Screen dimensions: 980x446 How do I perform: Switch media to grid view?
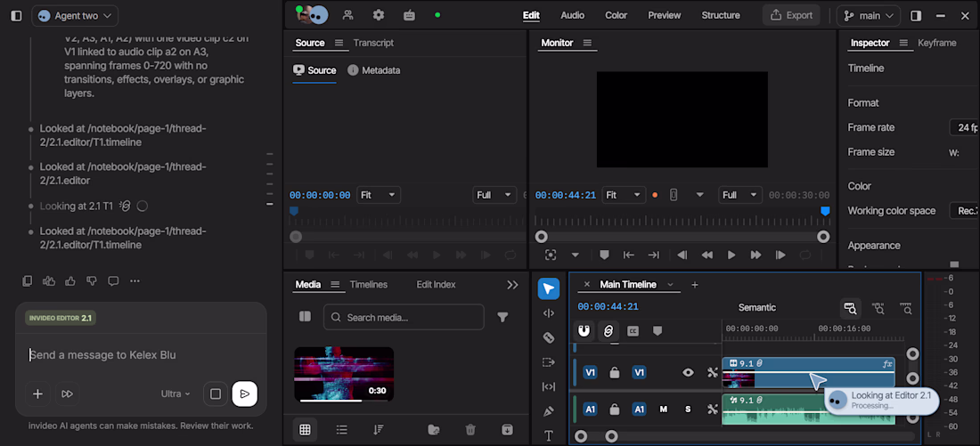pos(305,429)
